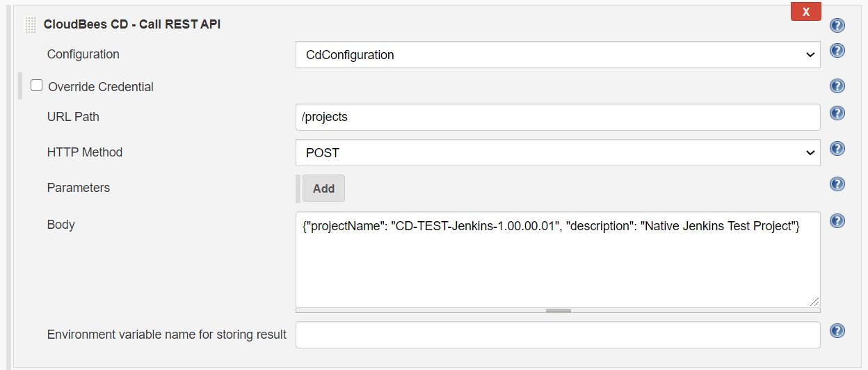Image resolution: width=868 pixels, height=370 pixels.
Task: Show help for environment variable name field
Action: pos(837,331)
